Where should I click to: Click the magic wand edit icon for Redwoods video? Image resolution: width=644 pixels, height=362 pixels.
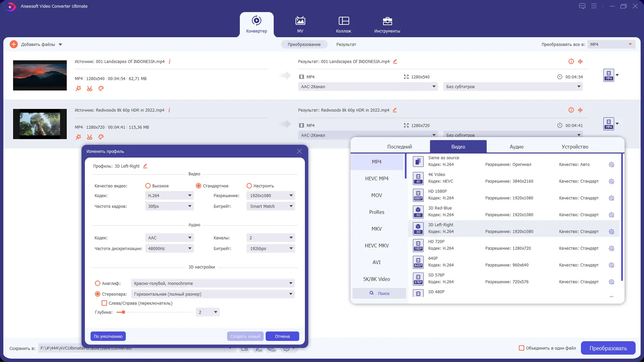78,137
